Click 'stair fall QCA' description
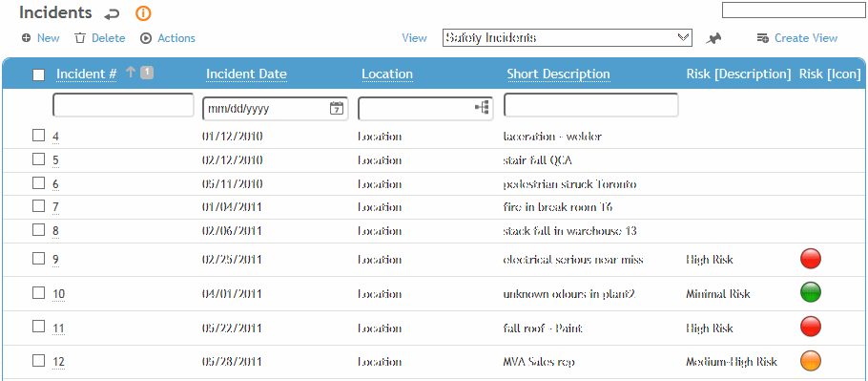The width and height of the screenshot is (868, 381). 537,160
